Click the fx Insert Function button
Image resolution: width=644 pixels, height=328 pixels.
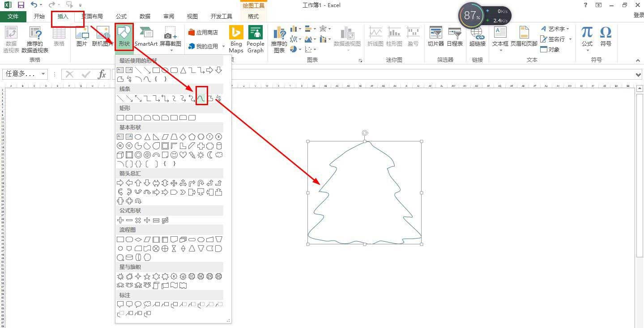pos(102,74)
